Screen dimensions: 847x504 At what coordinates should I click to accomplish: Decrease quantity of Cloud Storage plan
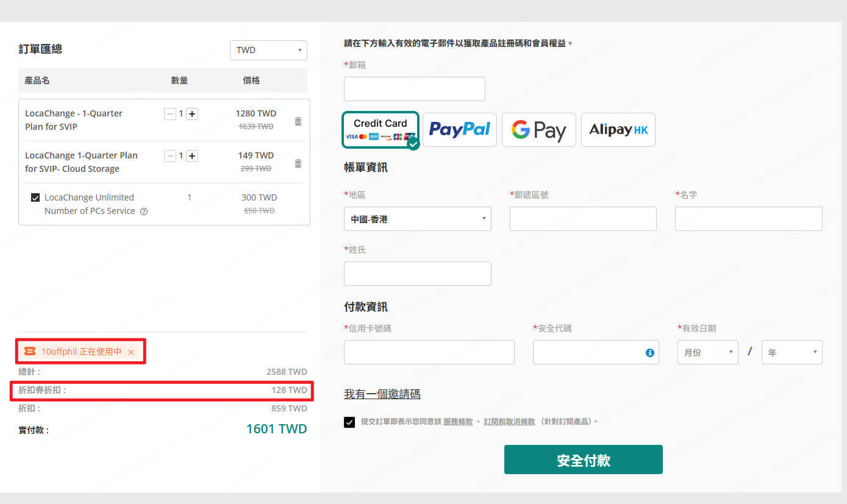[170, 156]
